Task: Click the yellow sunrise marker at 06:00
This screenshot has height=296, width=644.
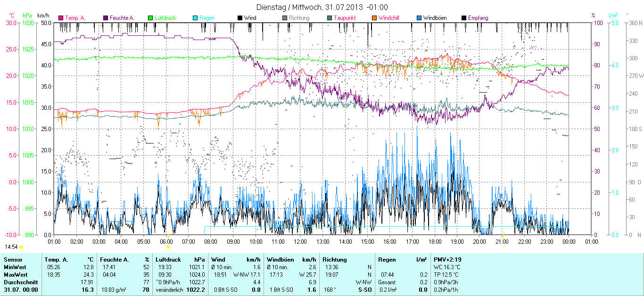Action: click(x=168, y=247)
